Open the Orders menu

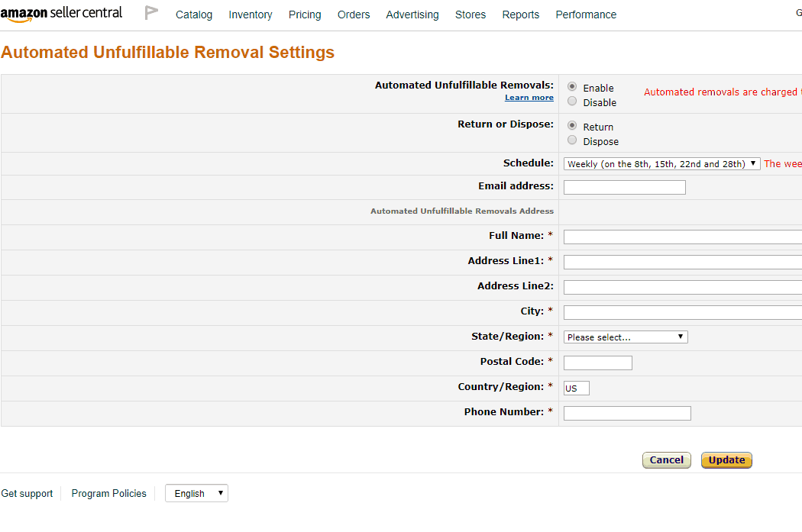354,15
